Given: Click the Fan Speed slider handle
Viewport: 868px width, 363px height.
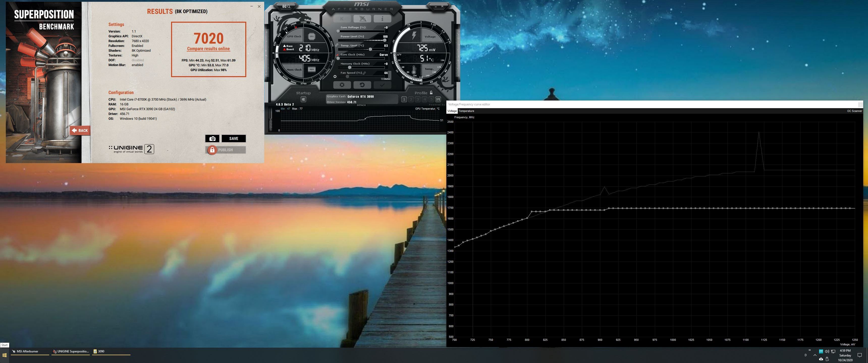Looking at the screenshot, I should pos(347,76).
